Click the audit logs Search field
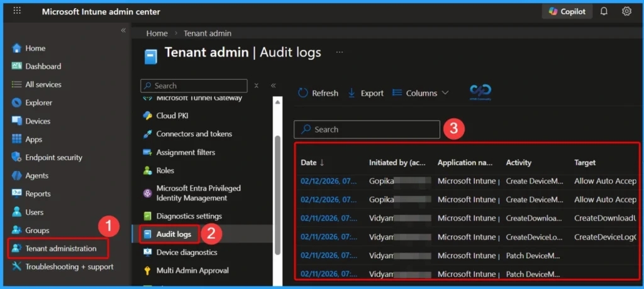This screenshot has width=644, height=289. pos(367,129)
